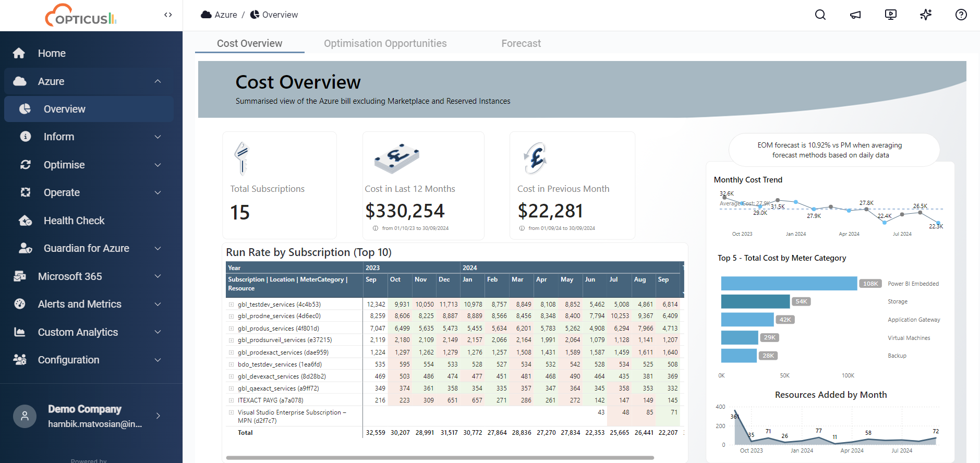Click the Azure breadcrumb link
980x463 pixels.
pos(225,15)
